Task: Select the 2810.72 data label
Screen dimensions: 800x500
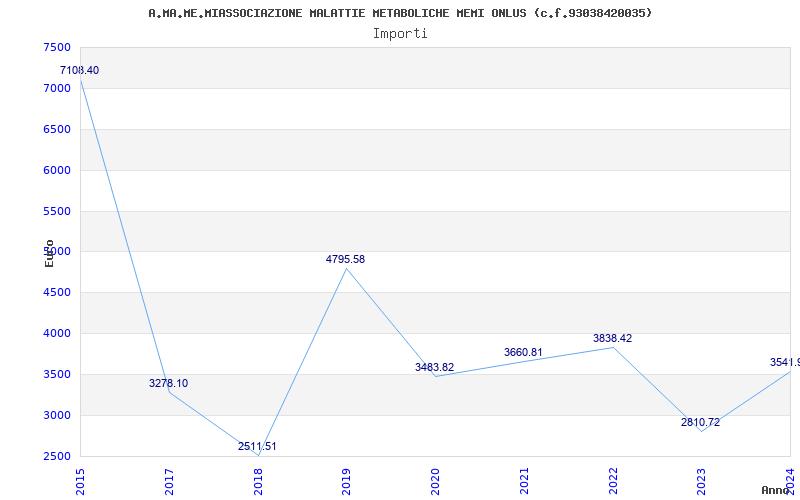Action: (x=701, y=422)
